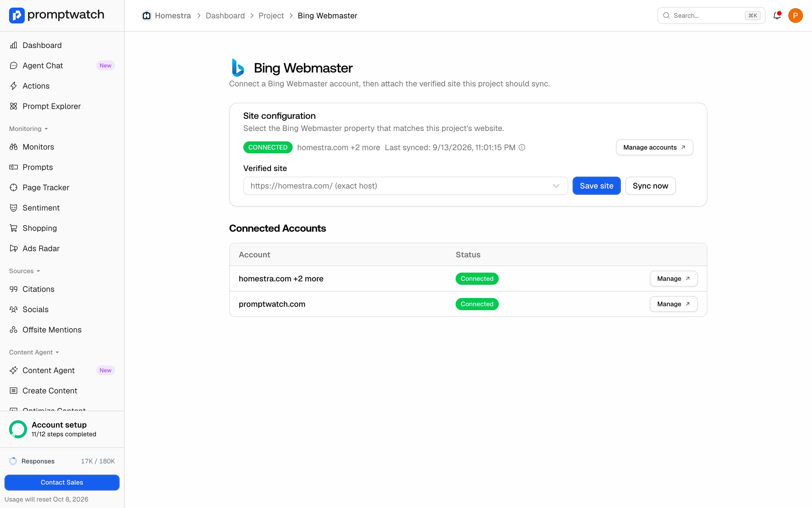The height and width of the screenshot is (508, 812).
Task: Open Dashboard in the sidebar
Action: pyautogui.click(x=62, y=45)
